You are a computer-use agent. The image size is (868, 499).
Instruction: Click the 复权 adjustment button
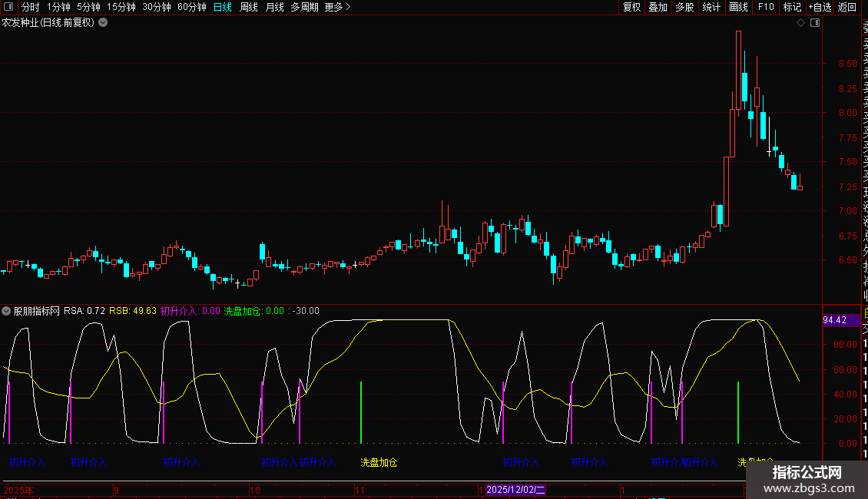pyautogui.click(x=631, y=7)
